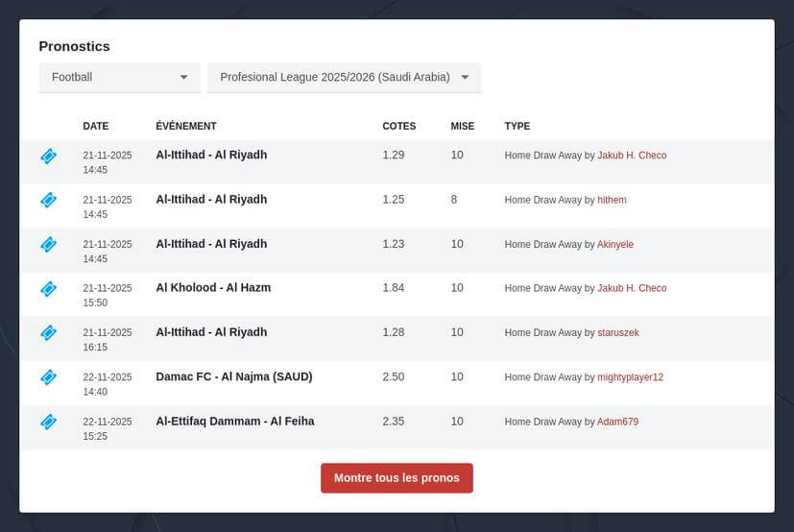Open the Profesional League 2025/2026 dropdown
794x532 pixels.
point(344,78)
